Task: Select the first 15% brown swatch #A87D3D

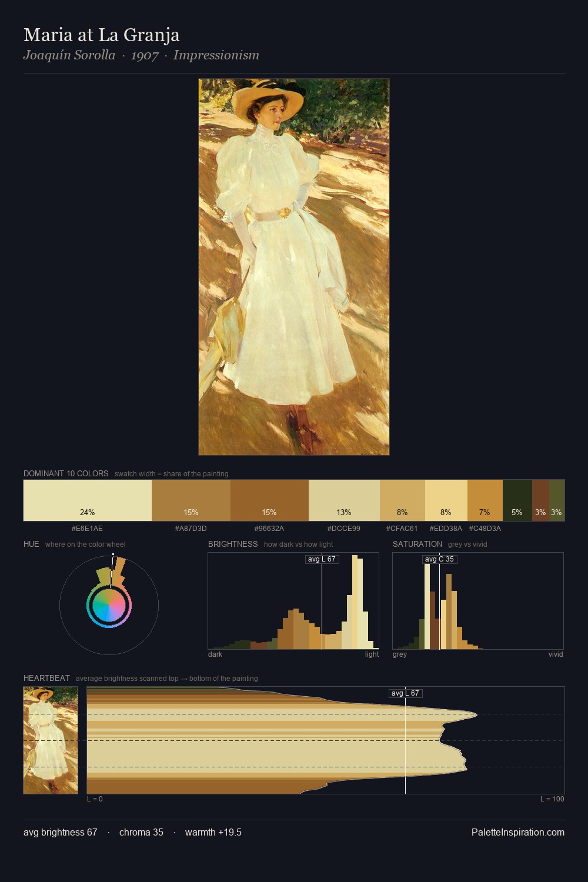Action: [x=191, y=500]
